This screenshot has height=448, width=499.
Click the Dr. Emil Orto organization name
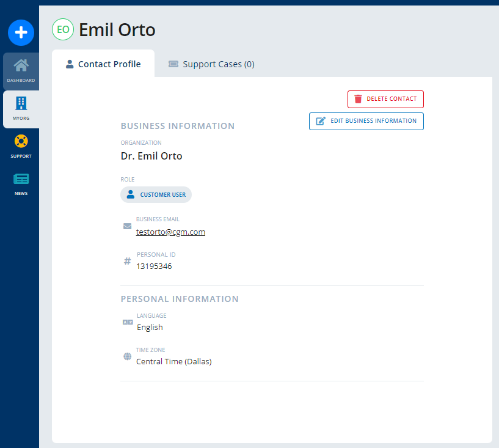pos(151,156)
